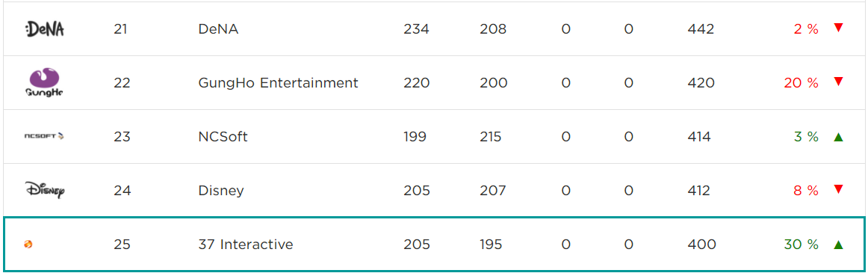Click the 414 total for NCSoft

click(x=698, y=137)
